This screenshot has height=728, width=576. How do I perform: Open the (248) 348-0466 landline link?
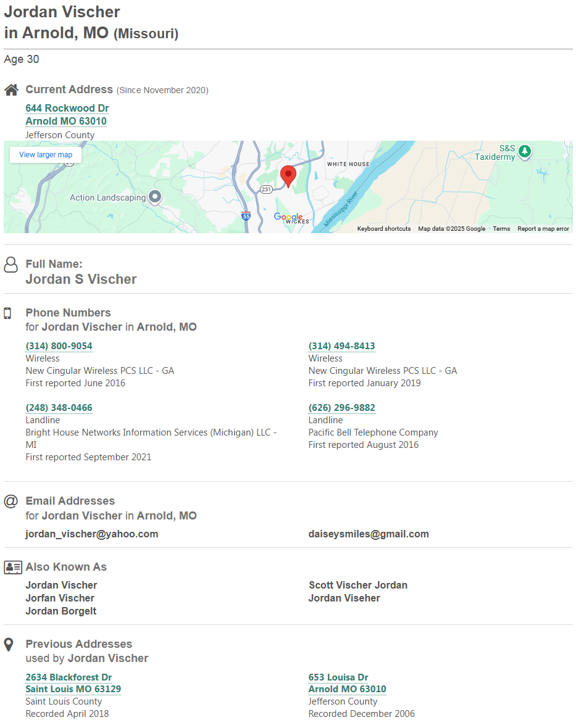[59, 408]
